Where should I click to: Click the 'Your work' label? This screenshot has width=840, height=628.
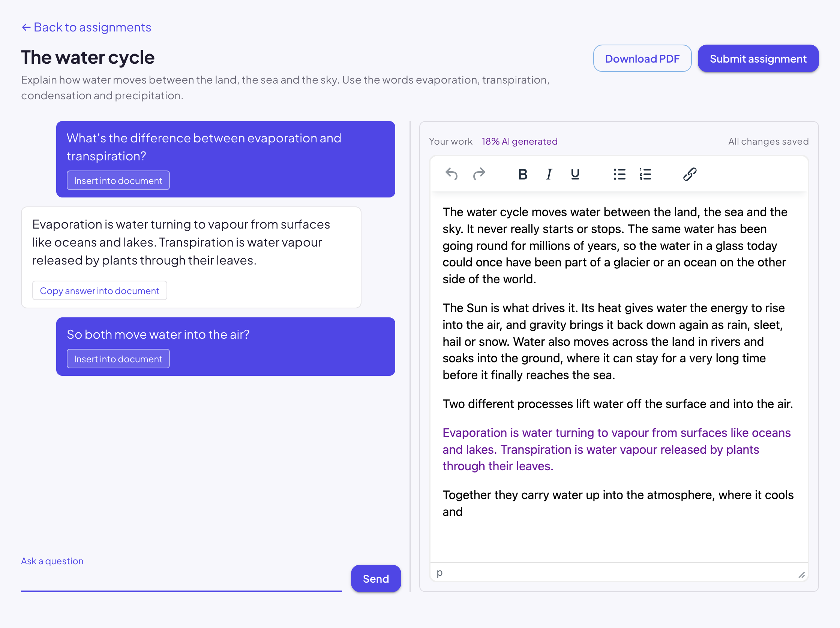click(450, 142)
